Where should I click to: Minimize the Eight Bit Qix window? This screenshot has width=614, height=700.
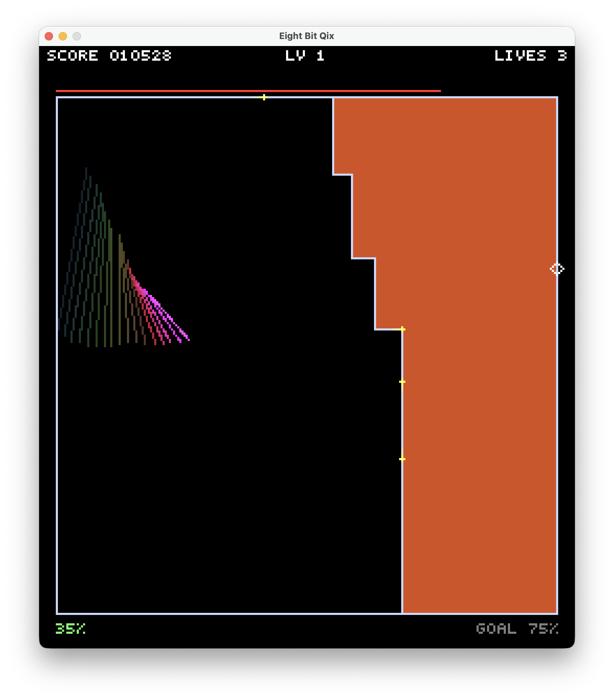(x=63, y=36)
